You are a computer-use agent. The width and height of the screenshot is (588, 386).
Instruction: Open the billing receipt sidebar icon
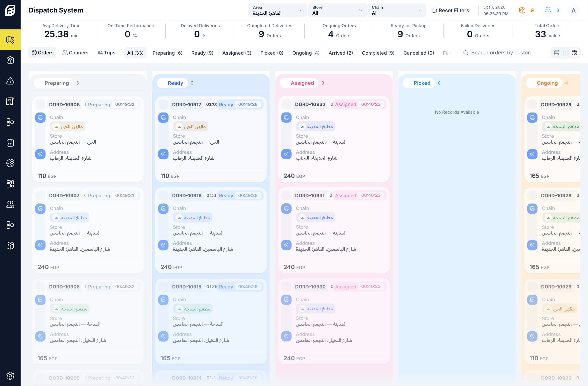(x=10, y=101)
